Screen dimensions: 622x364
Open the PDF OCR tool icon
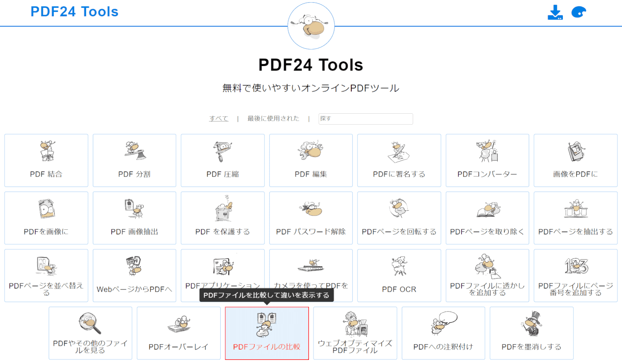(x=399, y=267)
